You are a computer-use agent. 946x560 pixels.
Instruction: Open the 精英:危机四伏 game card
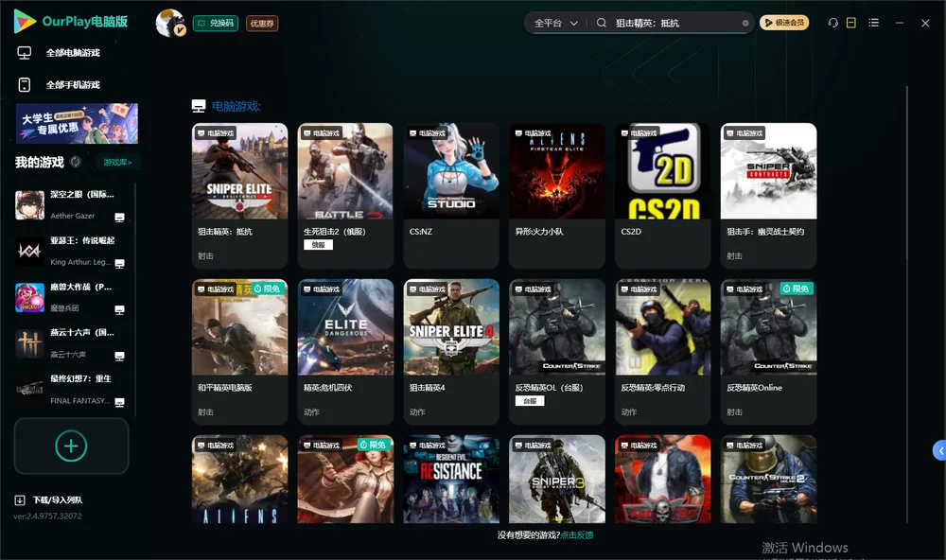(345, 352)
